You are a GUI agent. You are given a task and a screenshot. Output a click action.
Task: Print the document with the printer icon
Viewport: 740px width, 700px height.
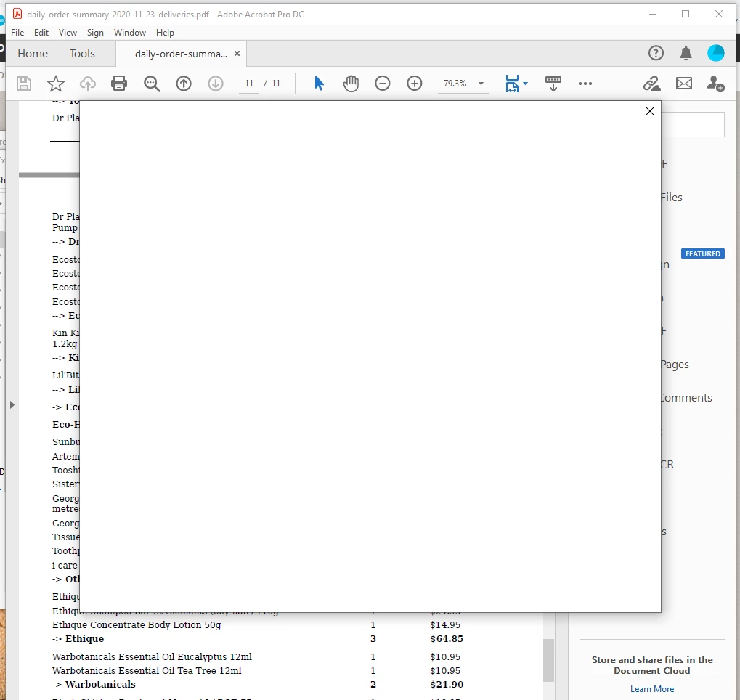[119, 84]
